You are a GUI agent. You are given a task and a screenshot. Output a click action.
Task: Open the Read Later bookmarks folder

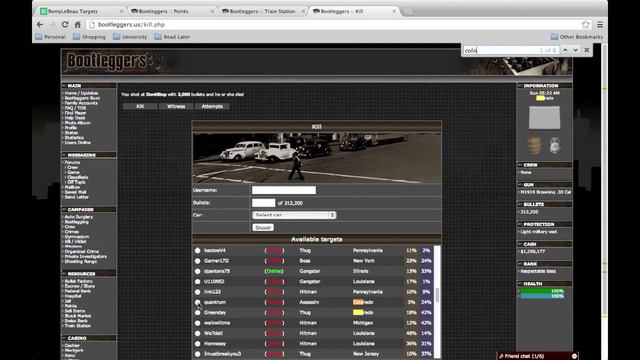click(x=172, y=37)
